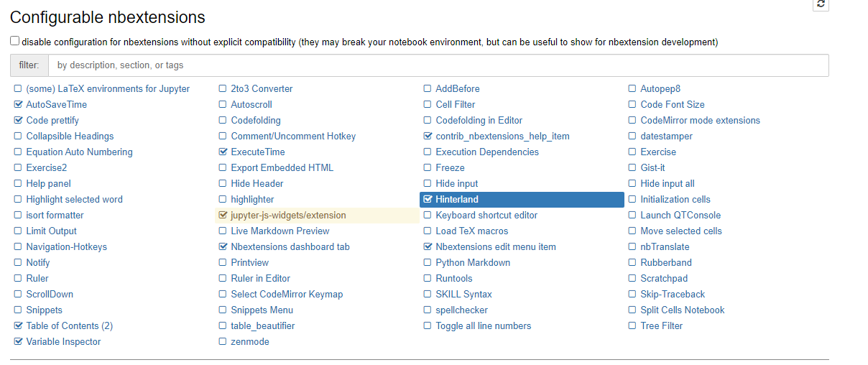Image resolution: width=868 pixels, height=365 pixels.
Task: Enable the spellchecker extension checkbox
Action: click(428, 310)
